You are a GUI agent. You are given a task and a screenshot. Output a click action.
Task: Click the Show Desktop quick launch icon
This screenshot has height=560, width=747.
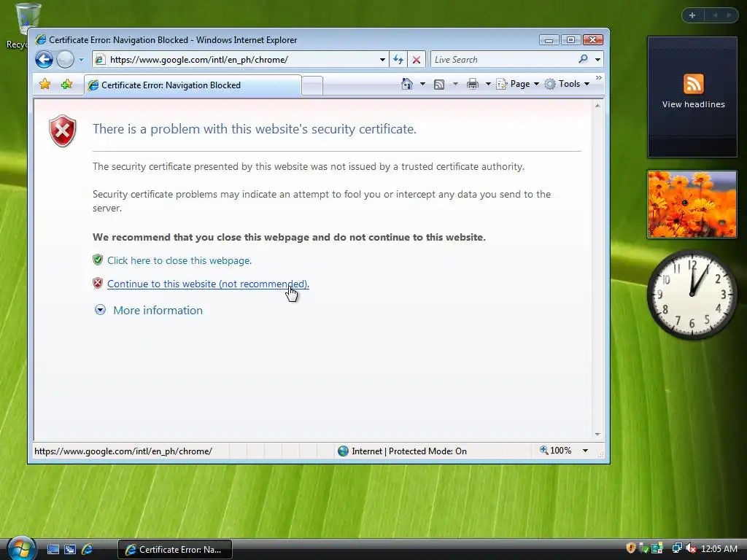click(53, 550)
